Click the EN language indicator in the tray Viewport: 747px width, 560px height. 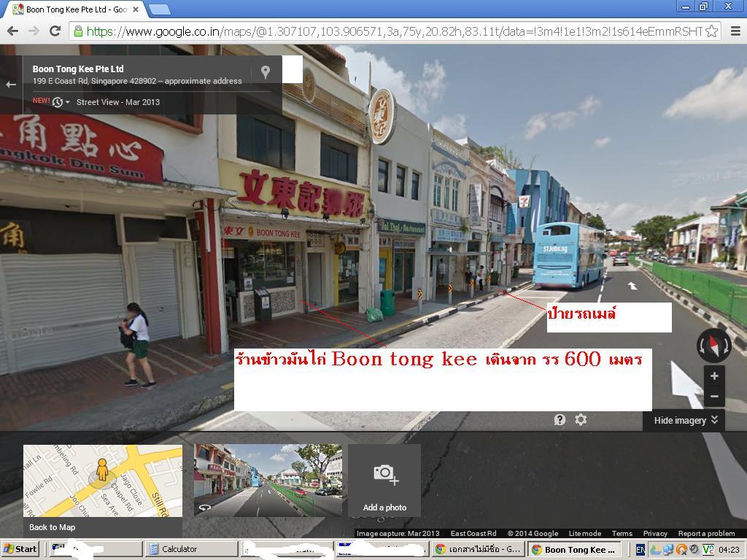(640, 550)
